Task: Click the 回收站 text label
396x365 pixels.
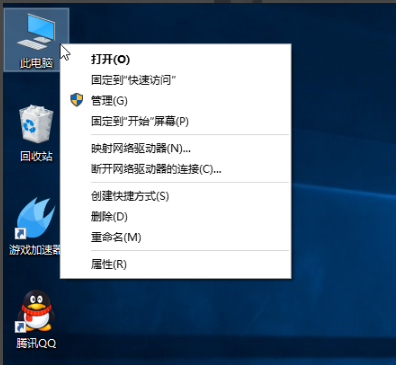Action: (x=36, y=156)
